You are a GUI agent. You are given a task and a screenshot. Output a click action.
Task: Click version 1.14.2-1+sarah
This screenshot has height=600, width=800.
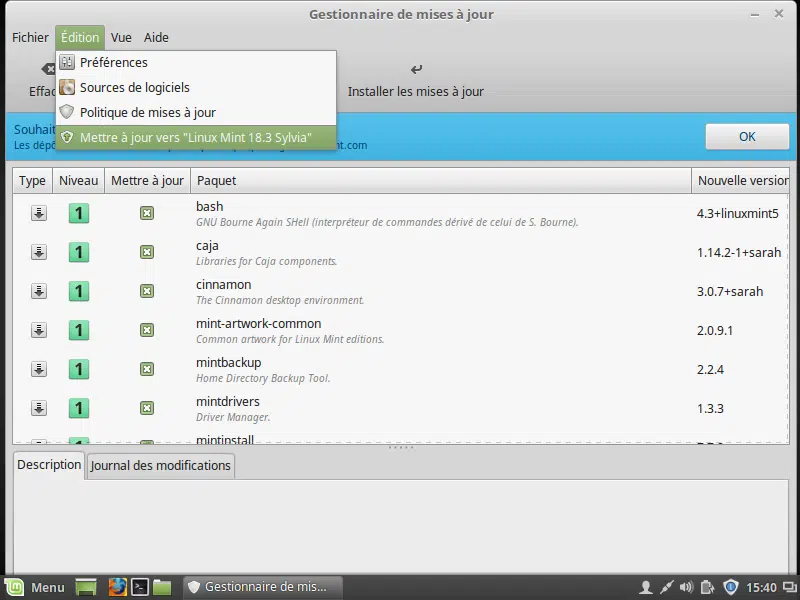point(739,253)
